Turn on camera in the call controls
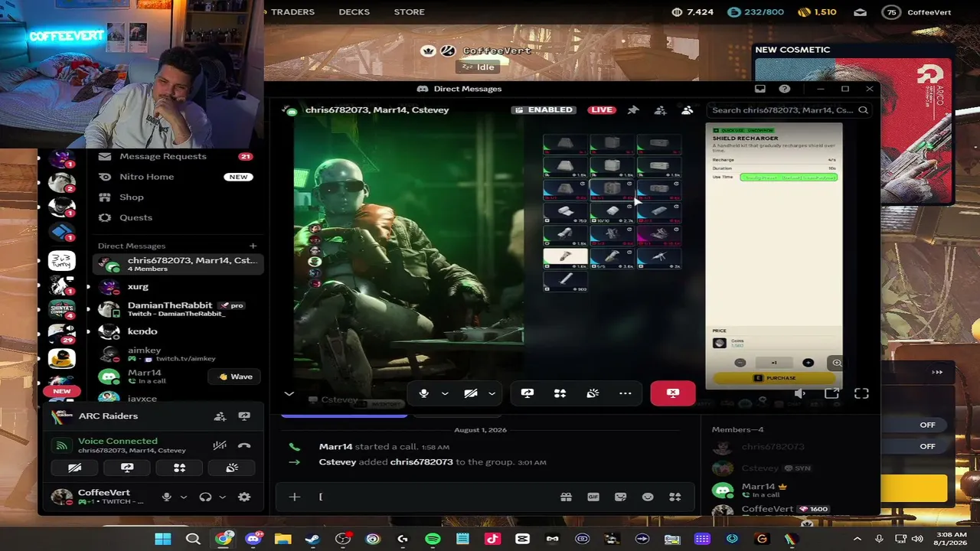The width and height of the screenshot is (980, 551). click(471, 393)
